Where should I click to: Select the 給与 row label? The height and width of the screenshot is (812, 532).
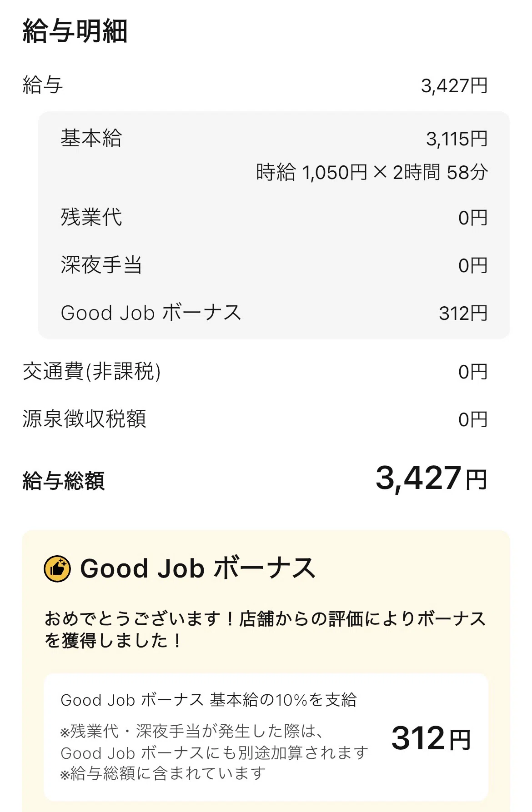[x=43, y=85]
